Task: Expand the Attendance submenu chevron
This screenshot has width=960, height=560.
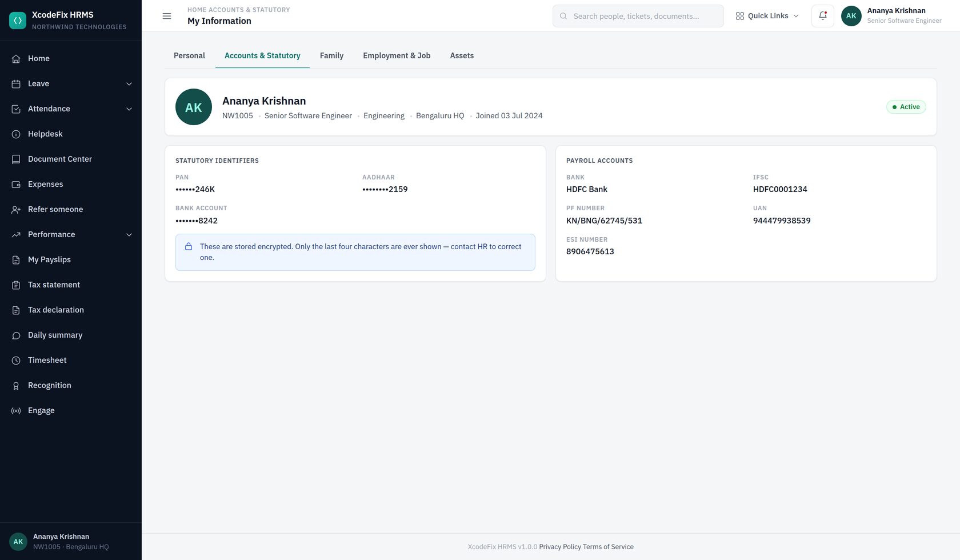Action: pos(129,109)
